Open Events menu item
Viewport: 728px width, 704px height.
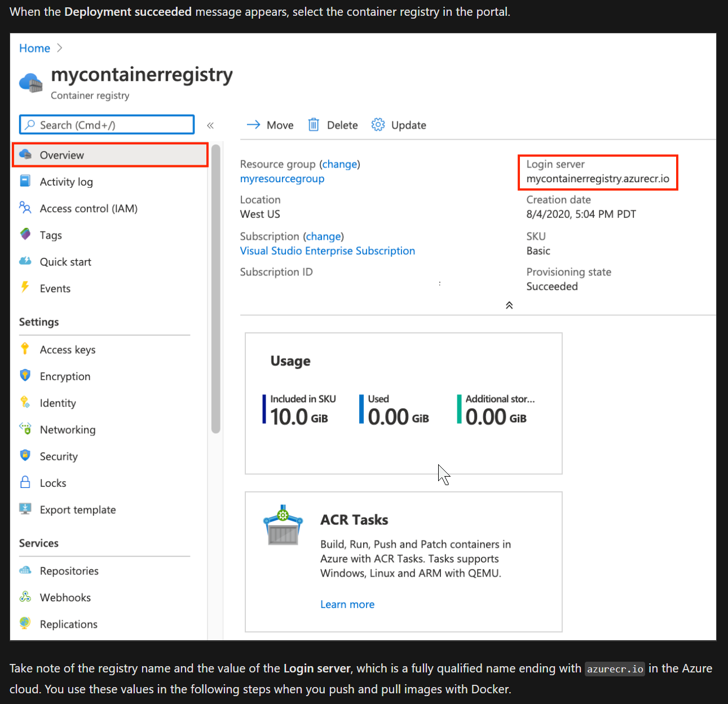(x=55, y=289)
